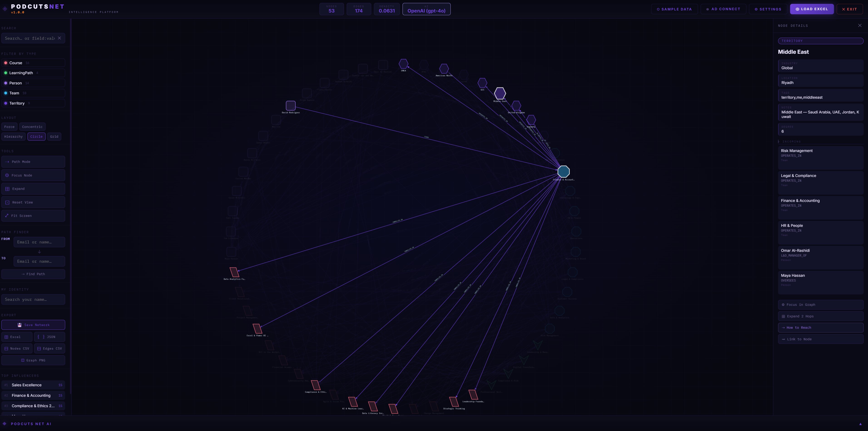This screenshot has height=431, width=868.
Task: Select Sales Excellence in Top Influencers
Action: pyautogui.click(x=33, y=385)
